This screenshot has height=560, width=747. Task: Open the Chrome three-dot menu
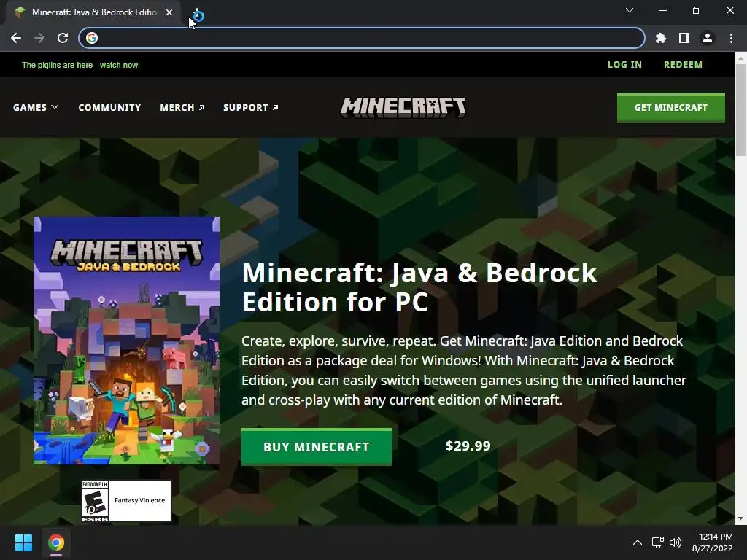(731, 38)
